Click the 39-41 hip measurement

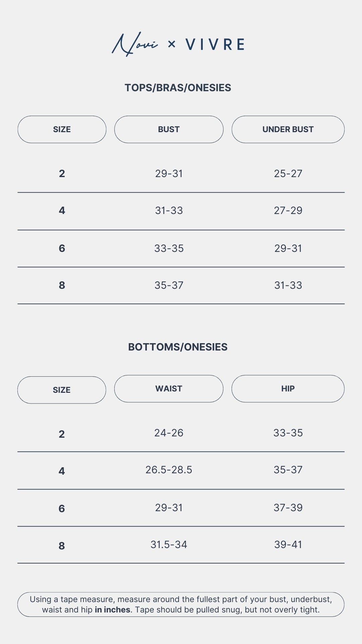pyautogui.click(x=288, y=545)
